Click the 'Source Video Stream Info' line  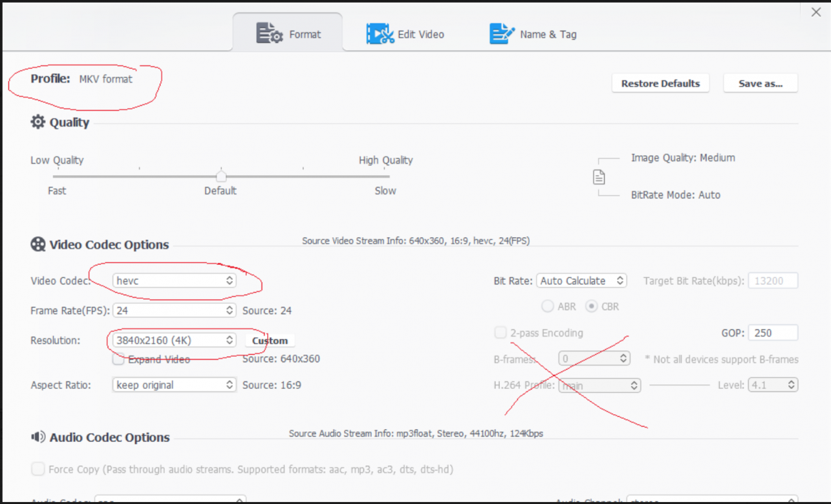(x=416, y=241)
